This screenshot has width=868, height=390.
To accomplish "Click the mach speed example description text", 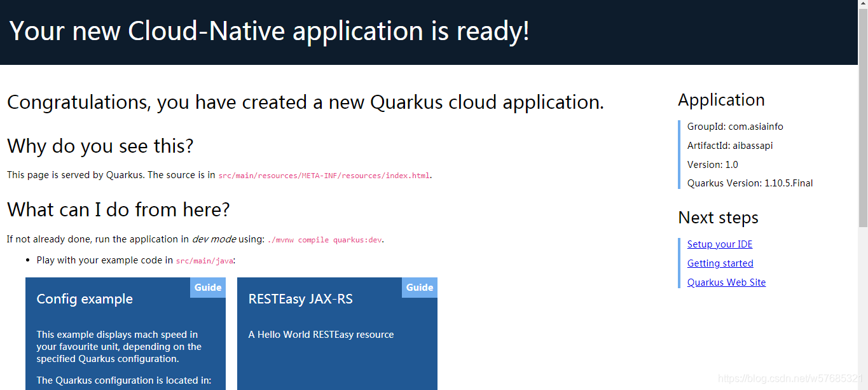I will [x=119, y=347].
